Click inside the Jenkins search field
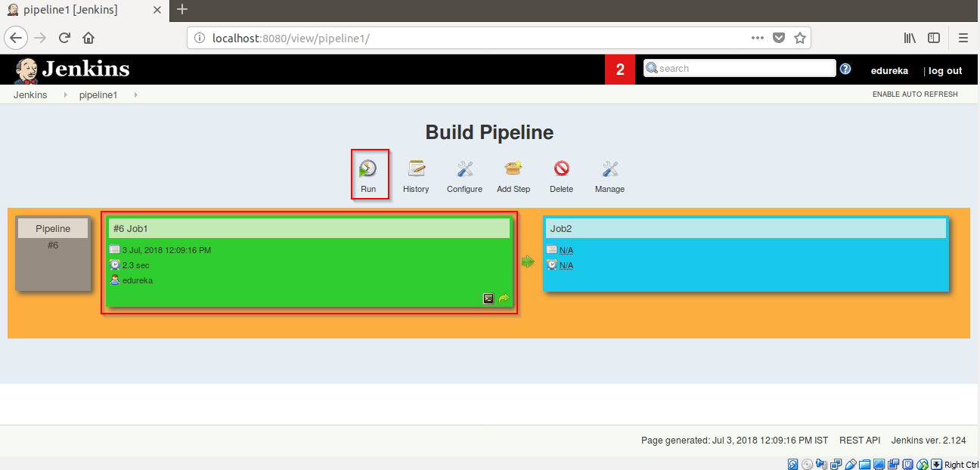Image resolution: width=980 pixels, height=470 pixels. [x=739, y=68]
